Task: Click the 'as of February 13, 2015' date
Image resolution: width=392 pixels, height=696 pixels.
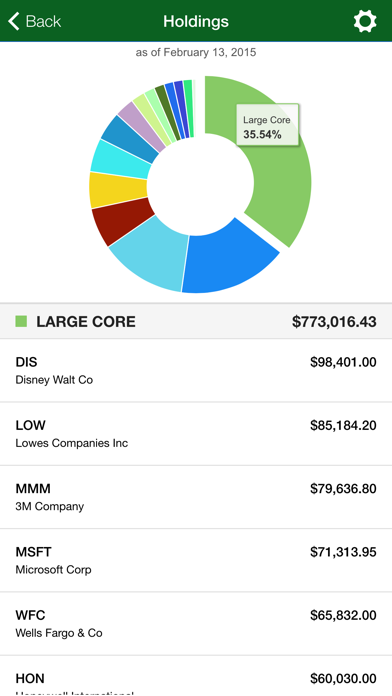Action: (196, 52)
